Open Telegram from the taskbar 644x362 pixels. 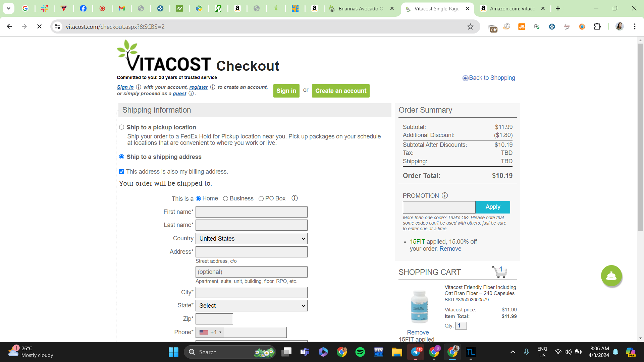coord(416,352)
